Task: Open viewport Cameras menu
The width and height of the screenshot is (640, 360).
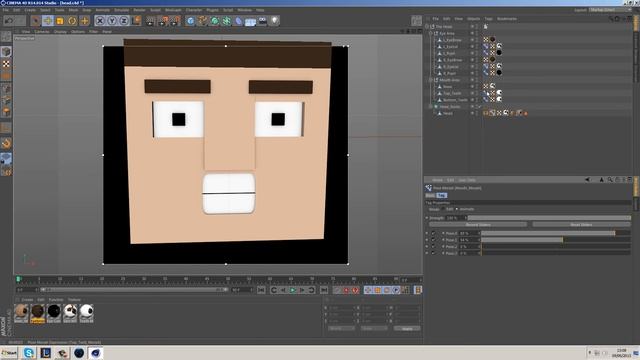Action: [42, 31]
